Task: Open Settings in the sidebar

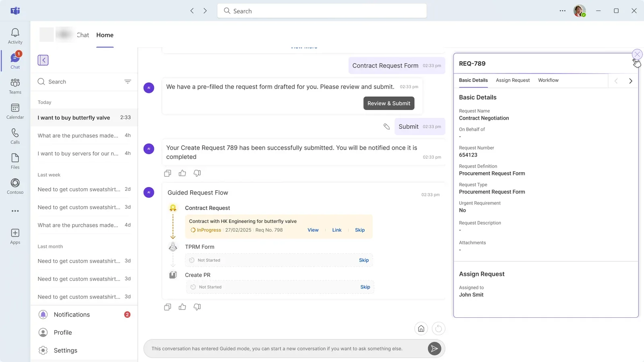Action: pyautogui.click(x=84, y=350)
